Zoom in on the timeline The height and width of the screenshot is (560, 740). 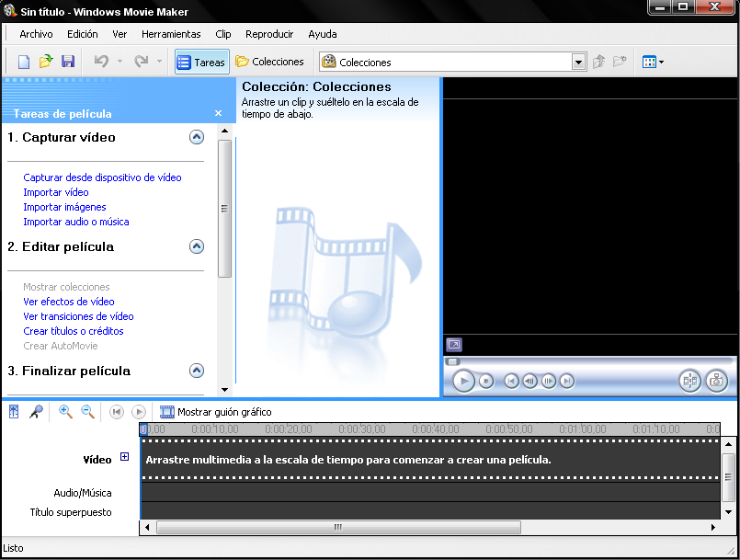coord(65,412)
